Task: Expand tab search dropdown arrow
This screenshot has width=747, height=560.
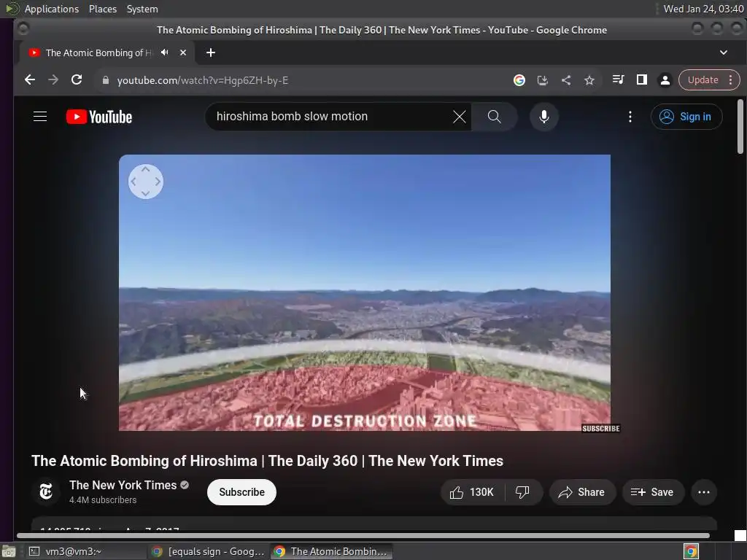Action: [723, 52]
